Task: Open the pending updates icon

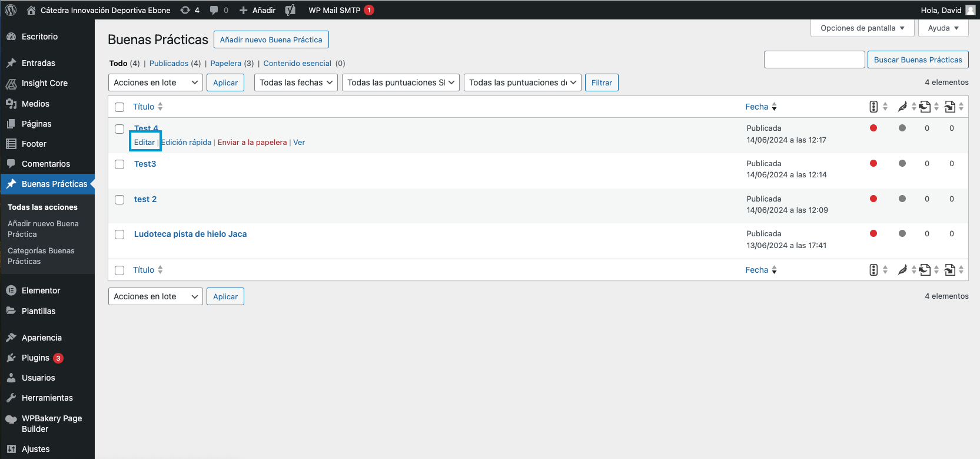Action: point(185,10)
